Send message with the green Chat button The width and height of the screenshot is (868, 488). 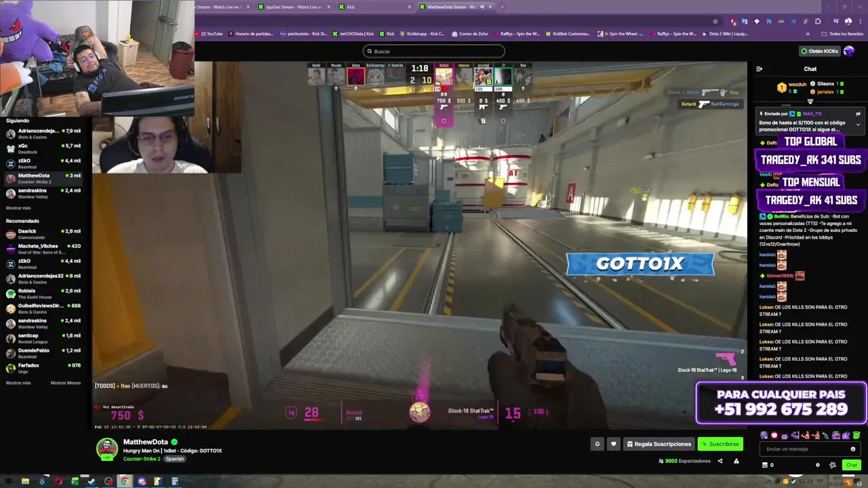pyautogui.click(x=852, y=465)
